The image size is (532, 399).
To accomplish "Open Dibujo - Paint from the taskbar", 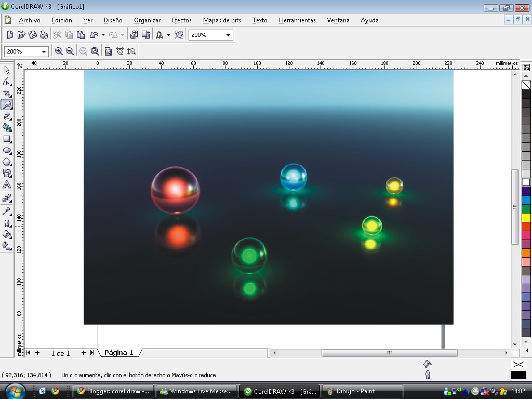I will tap(362, 391).
